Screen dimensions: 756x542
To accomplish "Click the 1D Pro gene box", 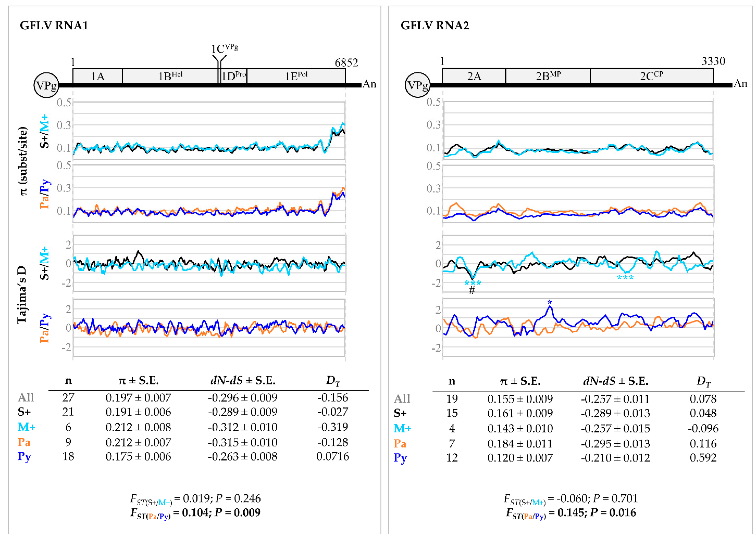I will point(234,76).
